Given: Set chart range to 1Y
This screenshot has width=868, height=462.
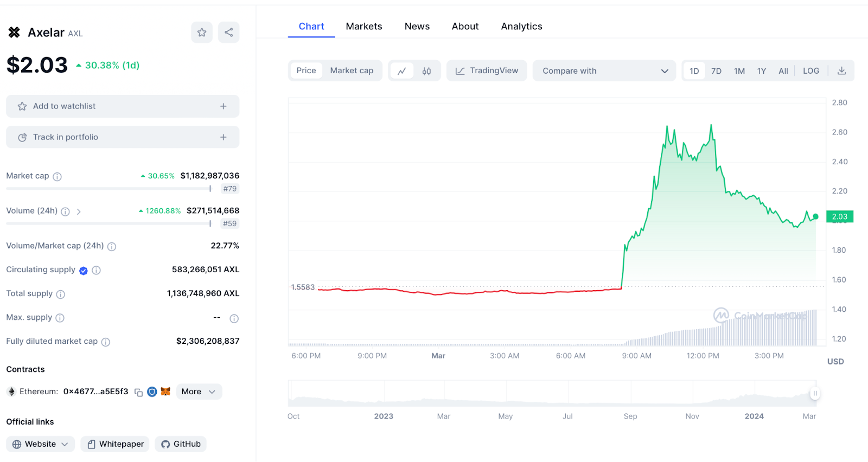Looking at the screenshot, I should point(762,71).
